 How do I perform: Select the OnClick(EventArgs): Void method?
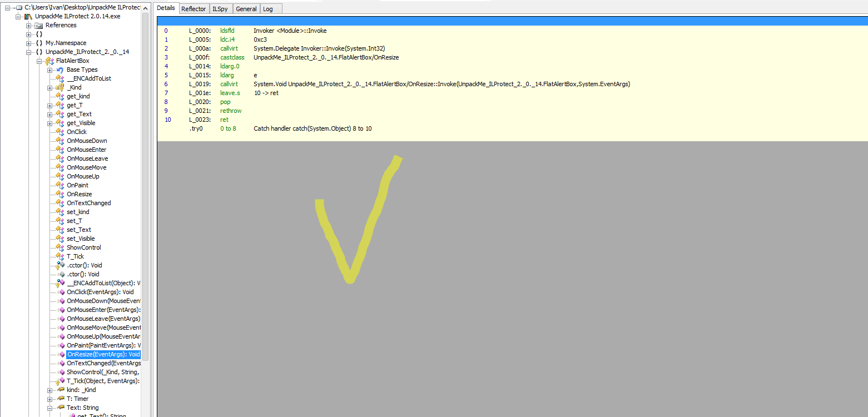point(100,292)
